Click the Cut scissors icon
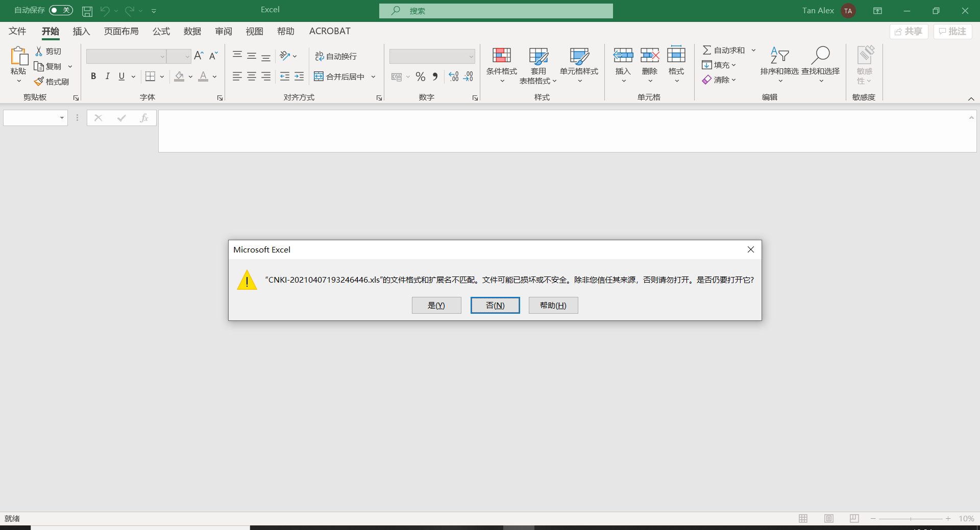The height and width of the screenshot is (530, 980). (39, 51)
